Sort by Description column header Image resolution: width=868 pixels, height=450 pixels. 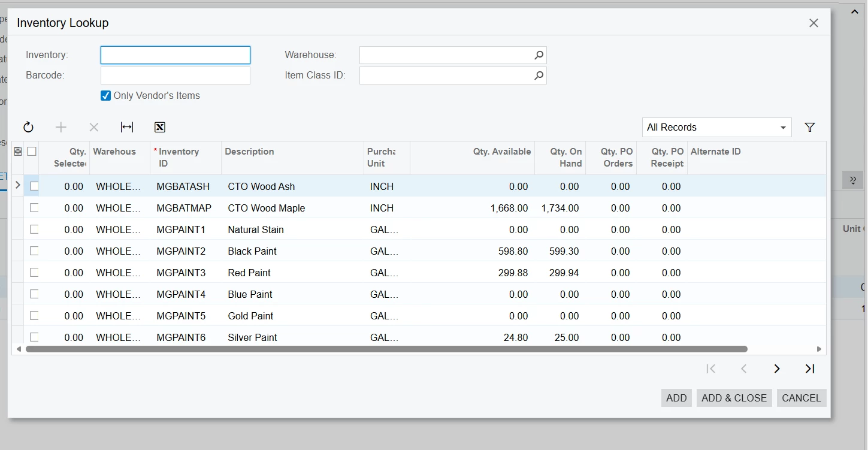292,158
